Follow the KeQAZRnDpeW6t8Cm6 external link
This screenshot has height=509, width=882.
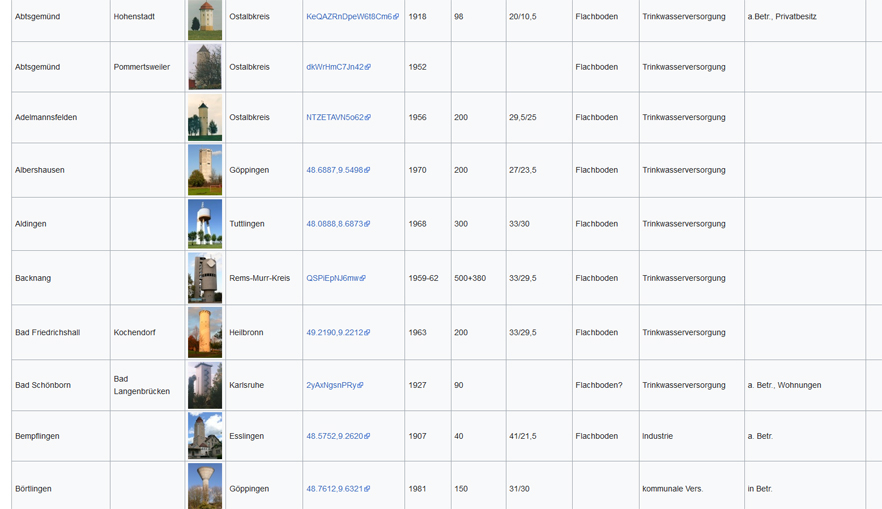pos(353,17)
